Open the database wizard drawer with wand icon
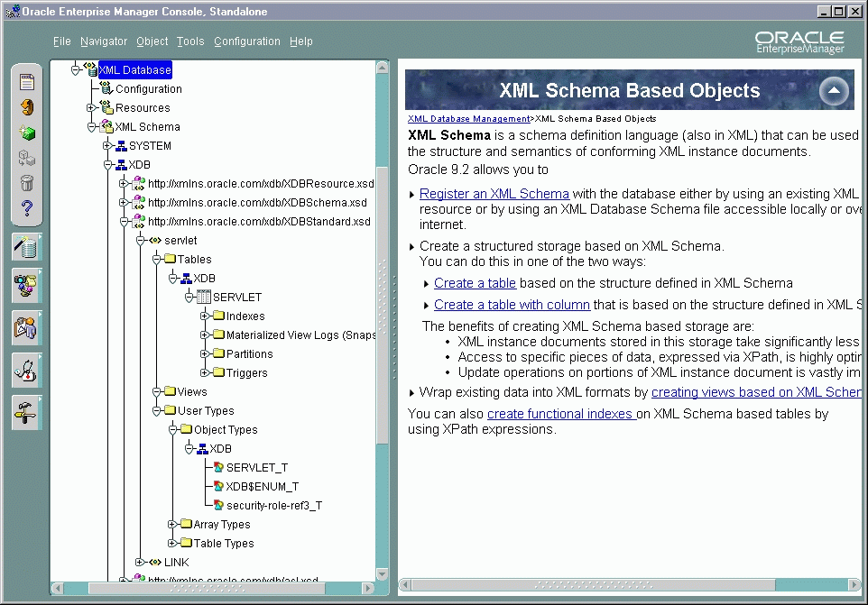868x605 pixels. (27, 247)
